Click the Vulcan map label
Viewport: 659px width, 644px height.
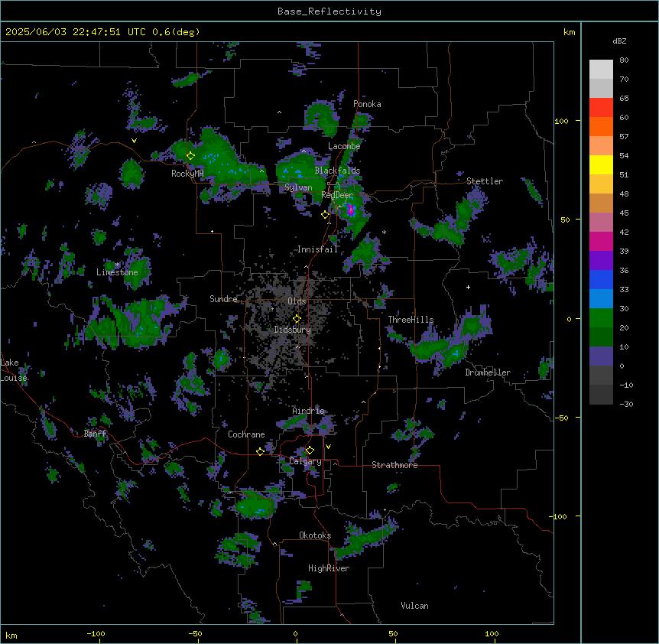point(415,606)
